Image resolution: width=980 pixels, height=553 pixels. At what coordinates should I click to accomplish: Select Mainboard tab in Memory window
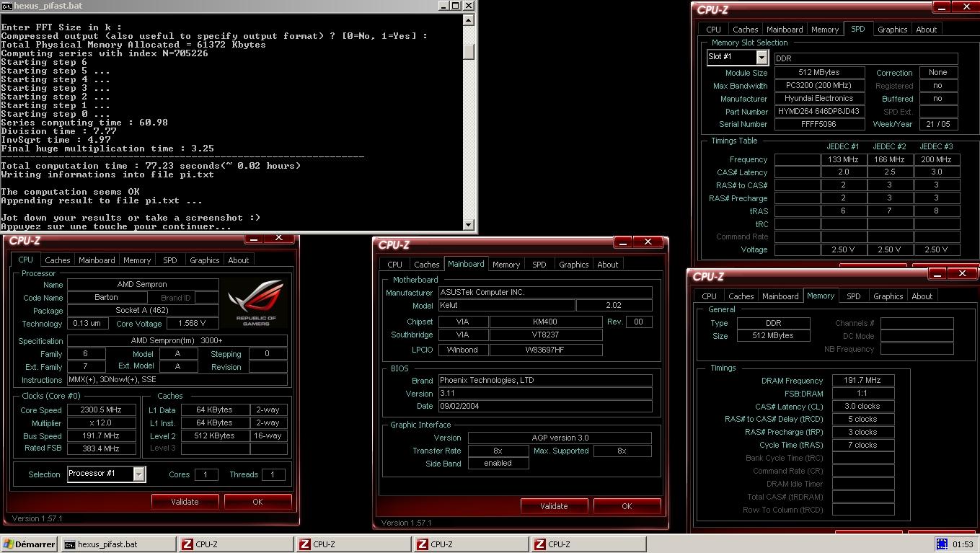point(780,296)
